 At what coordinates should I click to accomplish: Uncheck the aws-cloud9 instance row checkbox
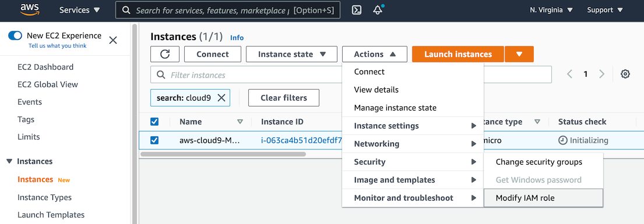coord(154,140)
